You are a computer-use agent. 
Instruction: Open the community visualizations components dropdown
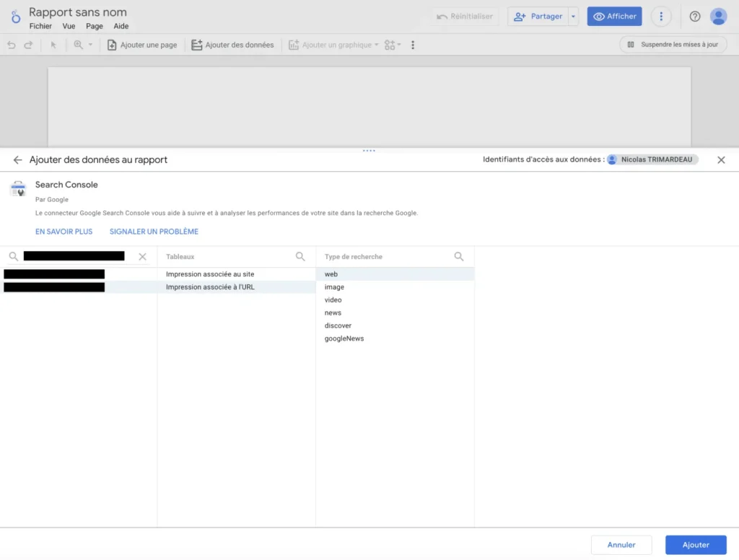click(393, 45)
